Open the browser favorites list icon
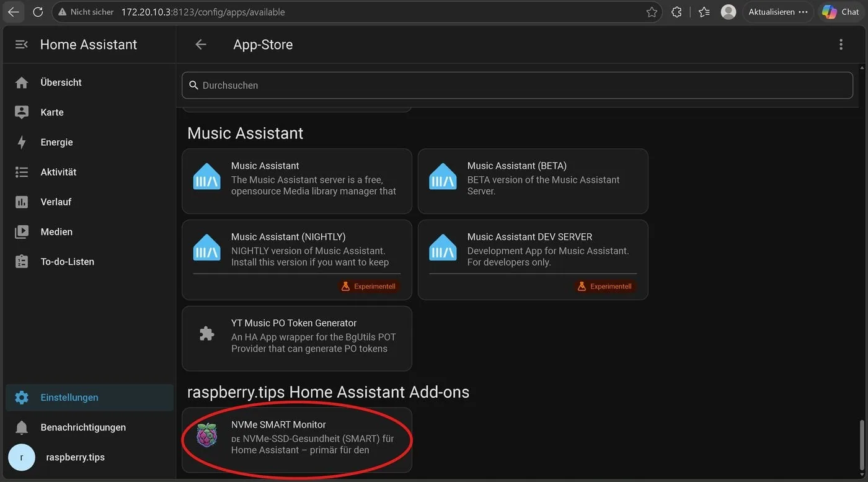Viewport: 868px width, 482px height. (x=704, y=12)
